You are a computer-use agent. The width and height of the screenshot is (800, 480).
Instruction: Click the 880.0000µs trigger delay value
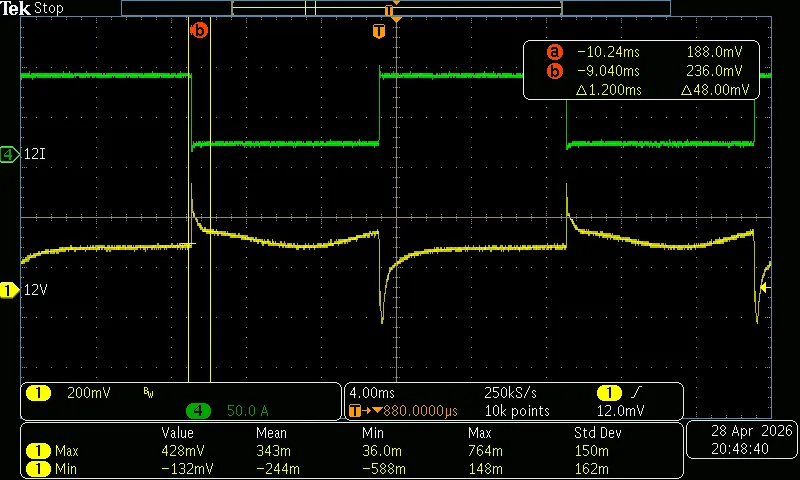pyautogui.click(x=420, y=411)
